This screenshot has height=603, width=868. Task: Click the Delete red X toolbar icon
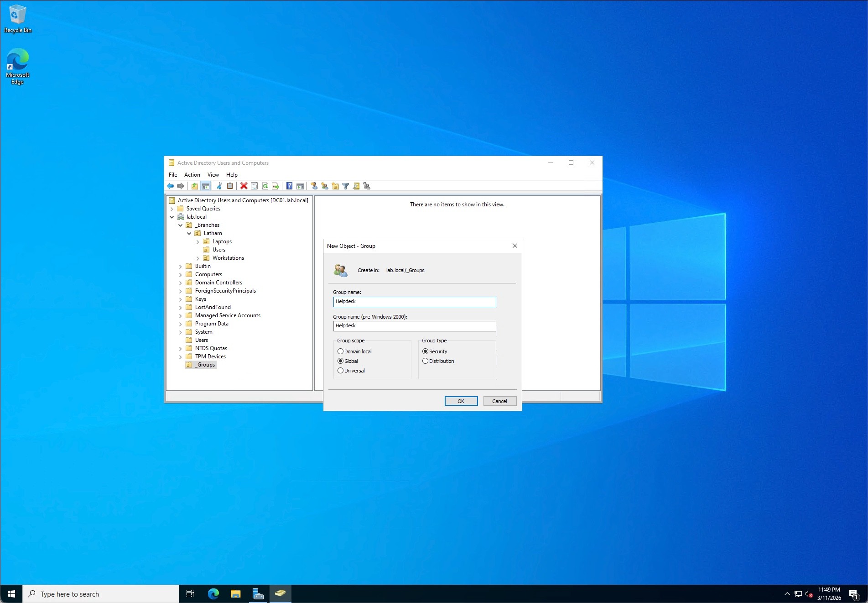coord(244,186)
